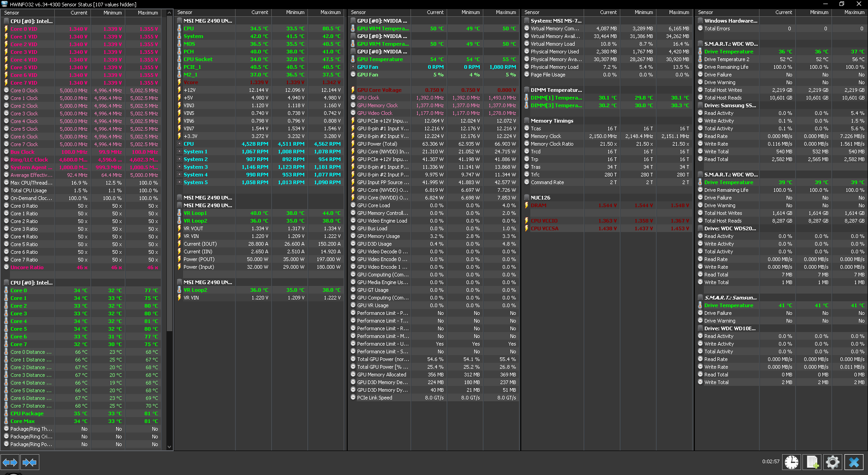Reset min/max values using the clock icon

click(x=791, y=462)
